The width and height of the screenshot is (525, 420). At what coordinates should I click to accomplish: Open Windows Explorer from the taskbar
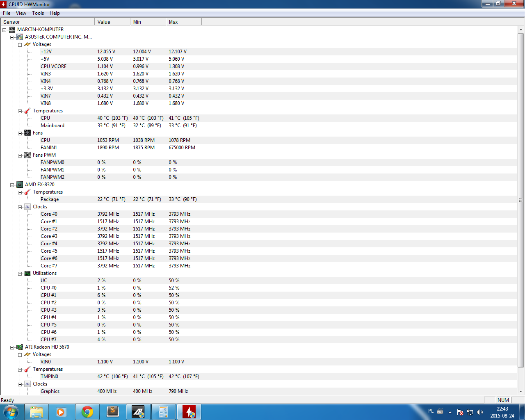tap(37, 412)
